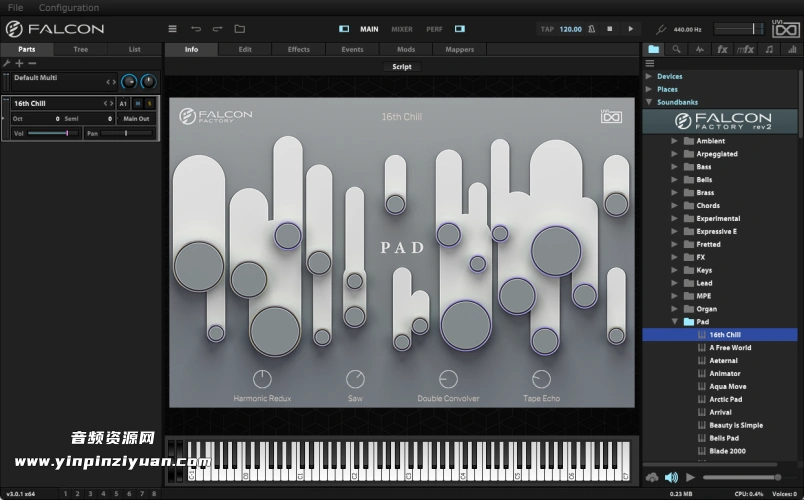Click the Saw knob

355,379
